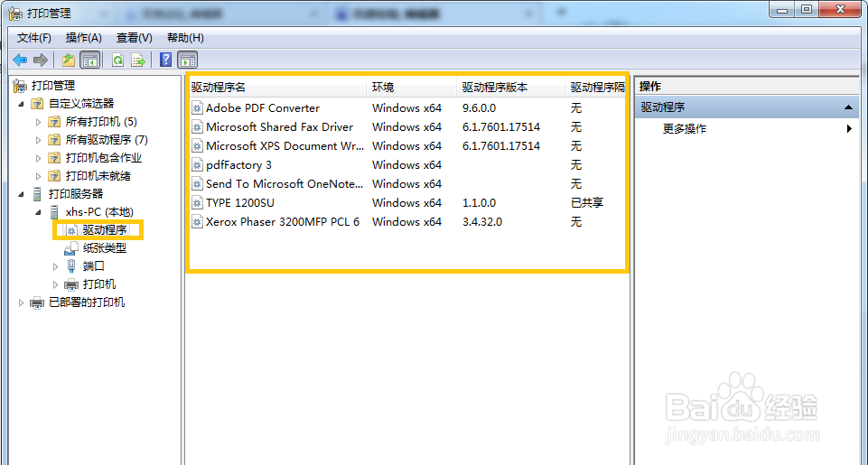This screenshot has height=465, width=868.
Task: Expand the 端口 tree node
Action: (55, 266)
